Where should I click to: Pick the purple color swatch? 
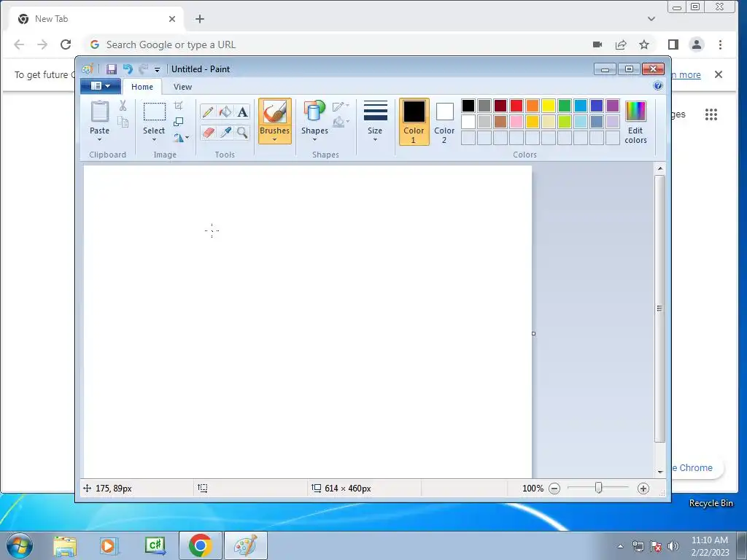tap(613, 105)
